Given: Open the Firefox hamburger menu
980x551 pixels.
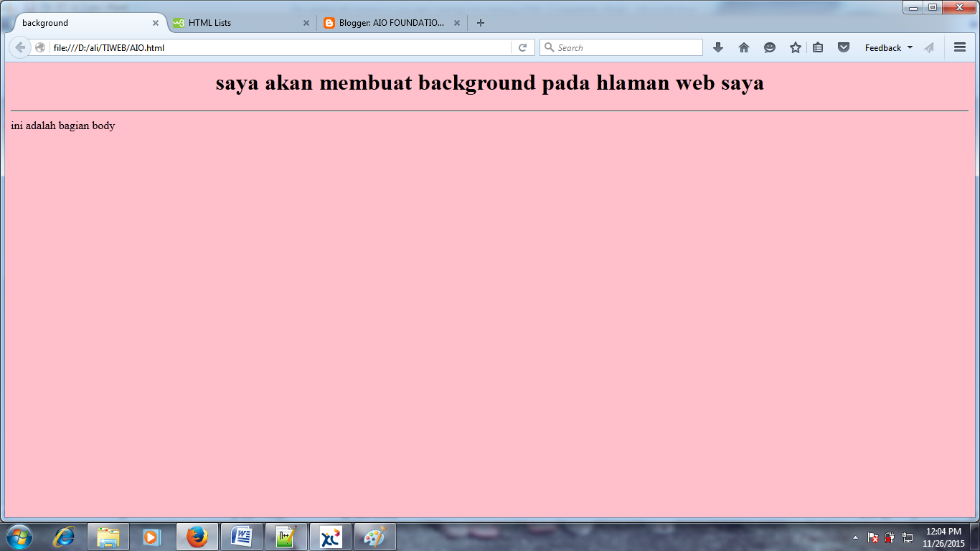Looking at the screenshot, I should tap(959, 47).
